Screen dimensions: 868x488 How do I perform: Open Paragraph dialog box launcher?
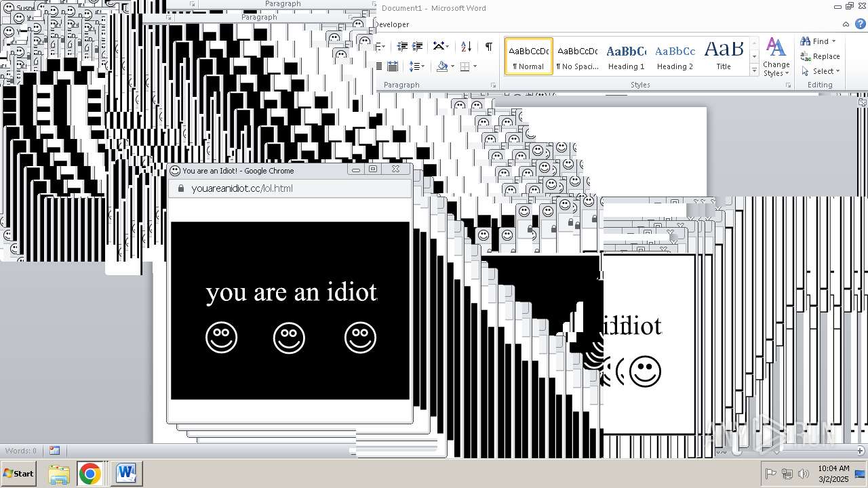tap(493, 85)
